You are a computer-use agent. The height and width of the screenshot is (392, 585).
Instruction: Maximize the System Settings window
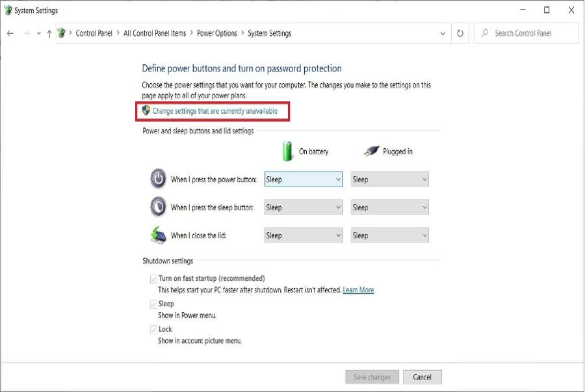point(547,10)
